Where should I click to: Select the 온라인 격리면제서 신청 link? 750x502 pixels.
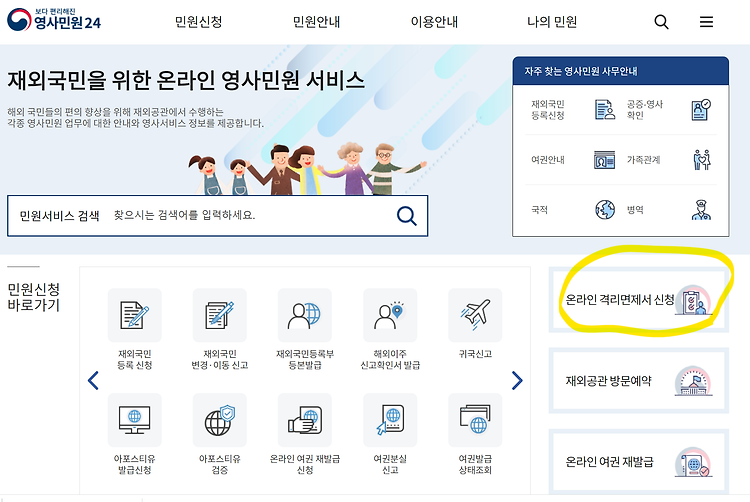point(639,300)
